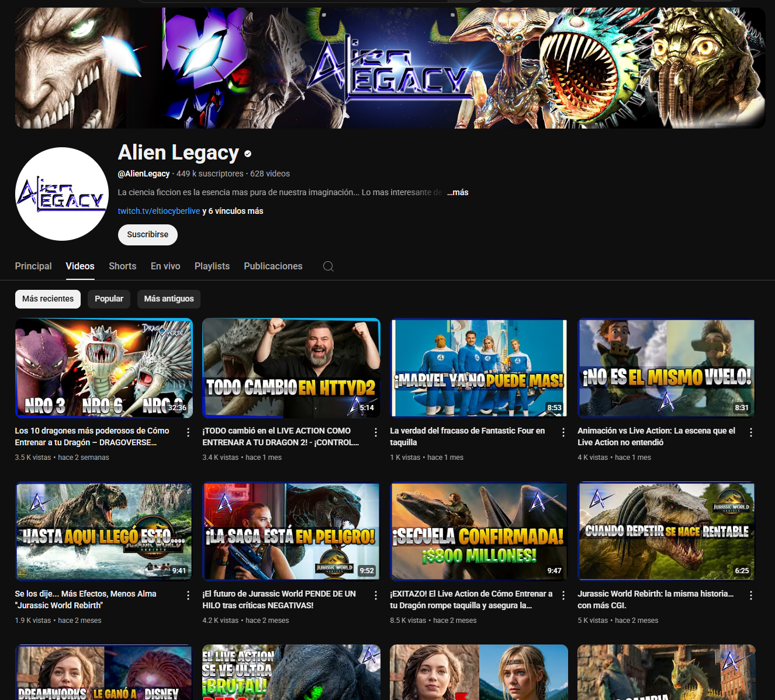This screenshot has width=775, height=700.
Task: Play the LA SAGA ESTÁ EN PELIGRO thumbnail
Action: coord(292,531)
